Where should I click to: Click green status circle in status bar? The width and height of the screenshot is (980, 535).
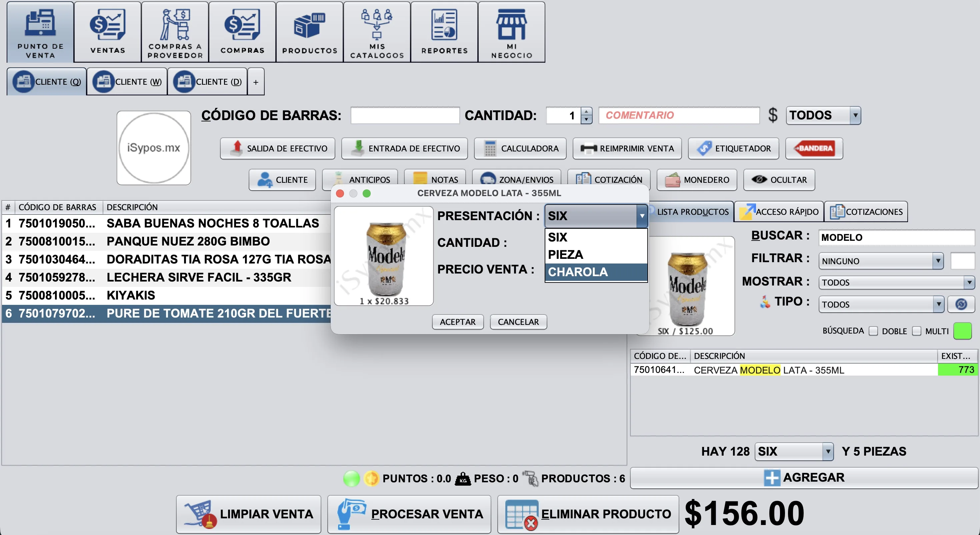pyautogui.click(x=351, y=479)
